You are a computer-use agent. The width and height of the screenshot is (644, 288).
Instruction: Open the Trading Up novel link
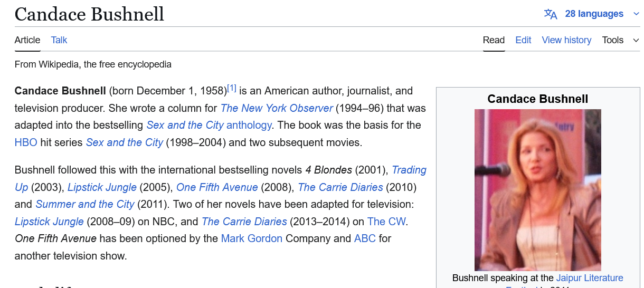coord(409,170)
